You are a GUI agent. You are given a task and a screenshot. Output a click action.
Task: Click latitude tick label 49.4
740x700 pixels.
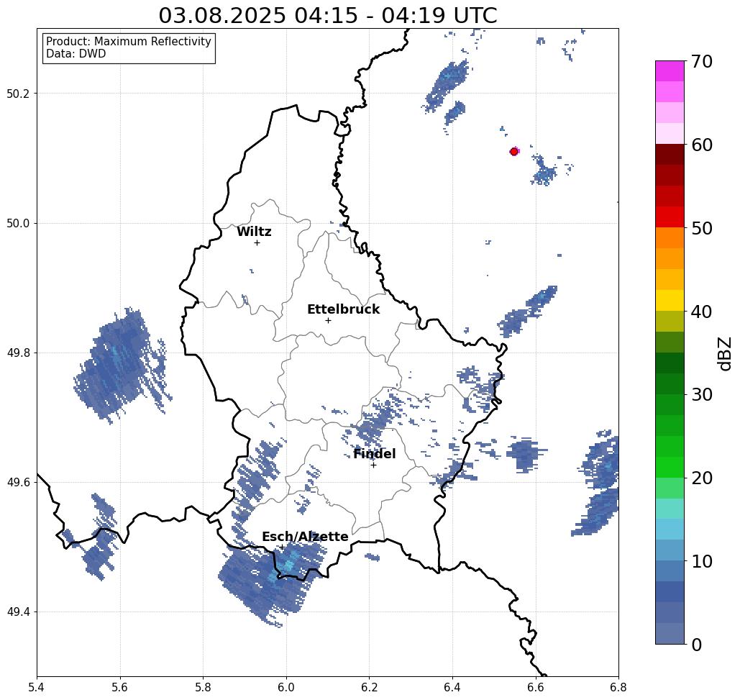pos(18,612)
